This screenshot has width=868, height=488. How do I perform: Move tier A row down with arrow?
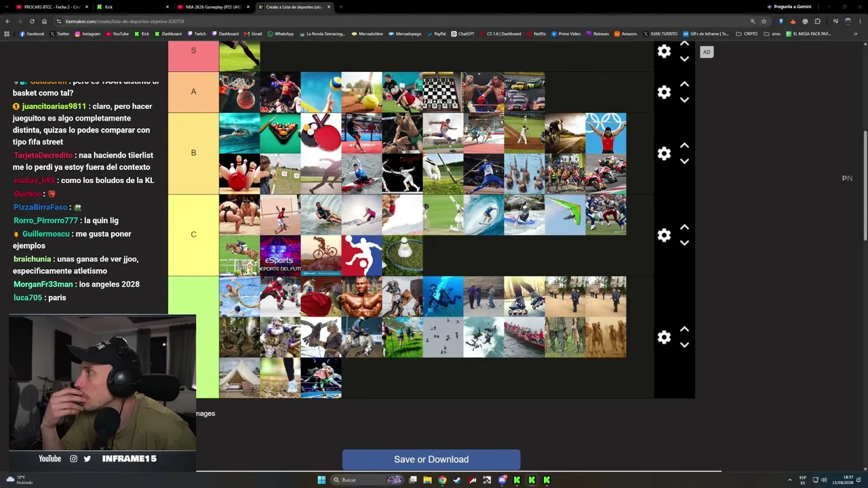pyautogui.click(x=684, y=100)
